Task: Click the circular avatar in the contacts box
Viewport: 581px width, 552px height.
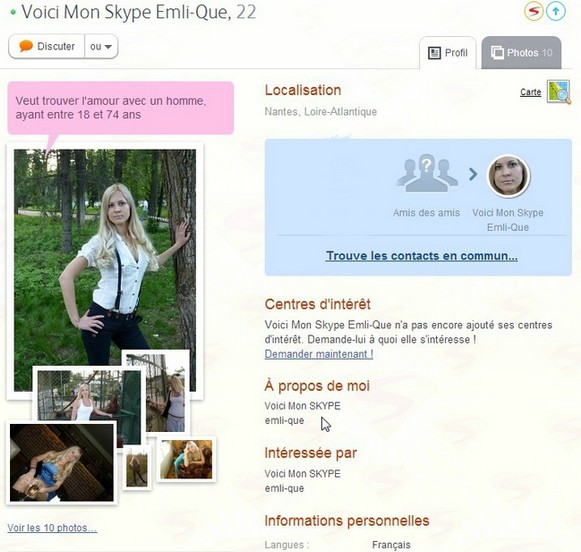Action: (x=508, y=176)
